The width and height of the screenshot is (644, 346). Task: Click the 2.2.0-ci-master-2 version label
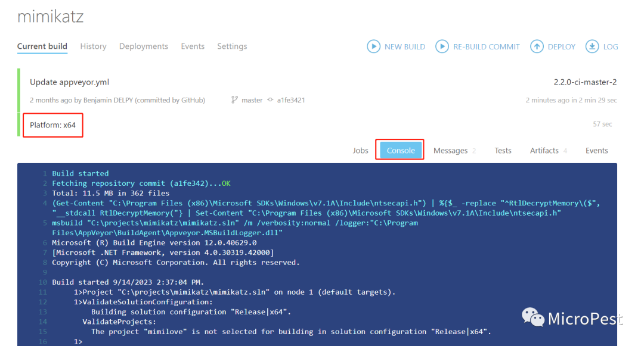(586, 82)
